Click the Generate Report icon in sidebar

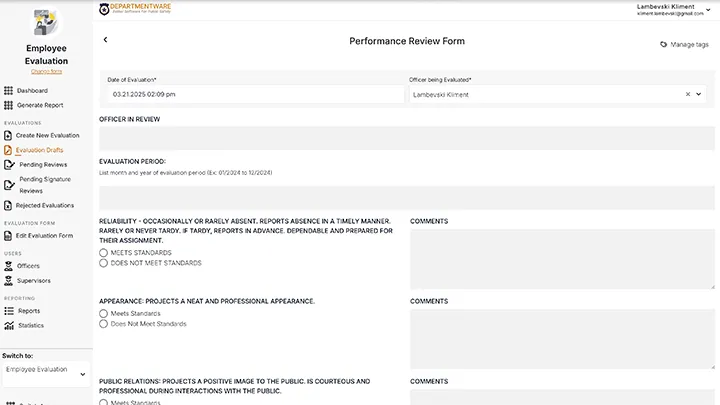pos(9,105)
